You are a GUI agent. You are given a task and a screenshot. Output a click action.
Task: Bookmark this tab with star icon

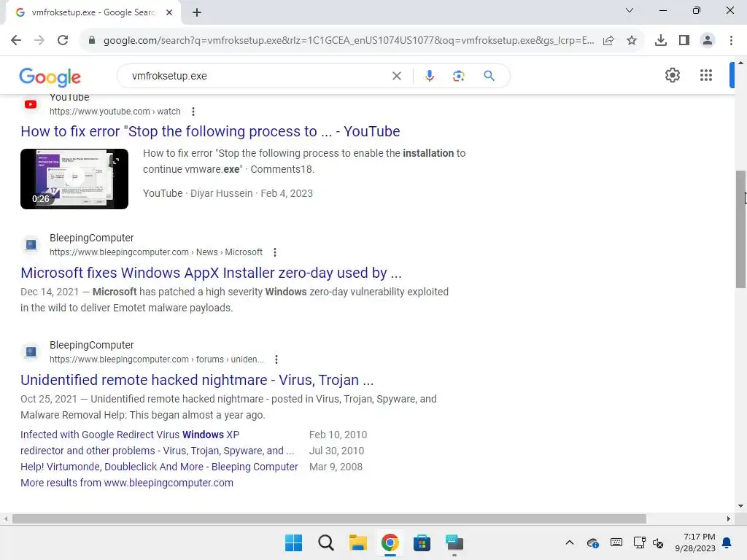click(632, 41)
